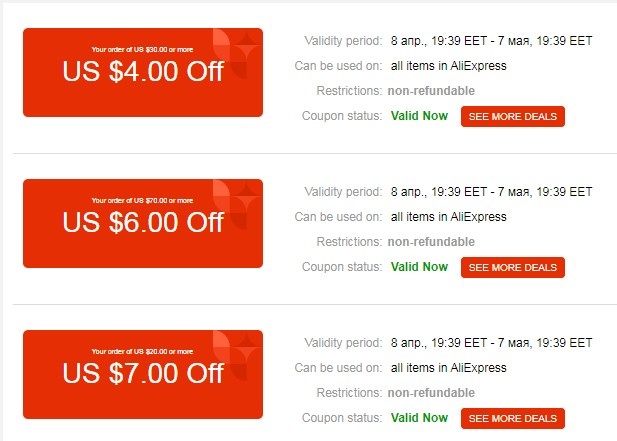The image size is (617, 441).
Task: Click Valid Now status of the $4.00 coupon
Action: pos(419,116)
